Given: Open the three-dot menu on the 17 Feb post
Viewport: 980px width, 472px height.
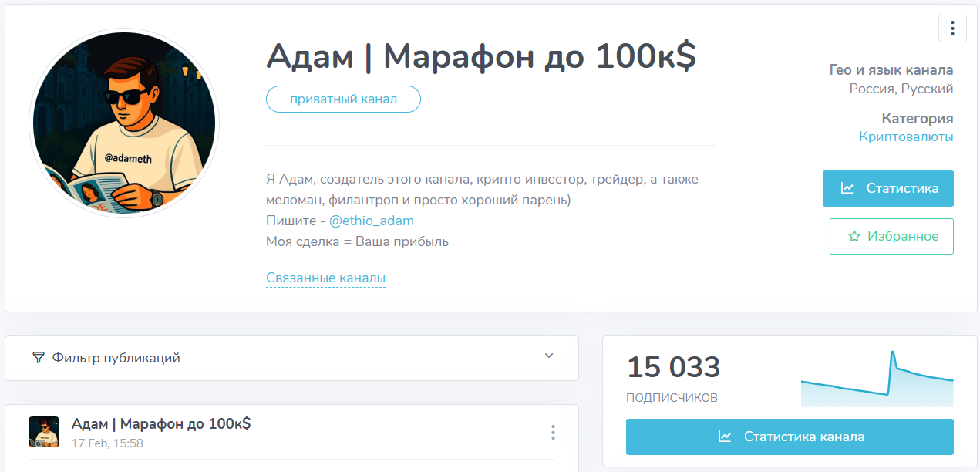Looking at the screenshot, I should coord(553,433).
